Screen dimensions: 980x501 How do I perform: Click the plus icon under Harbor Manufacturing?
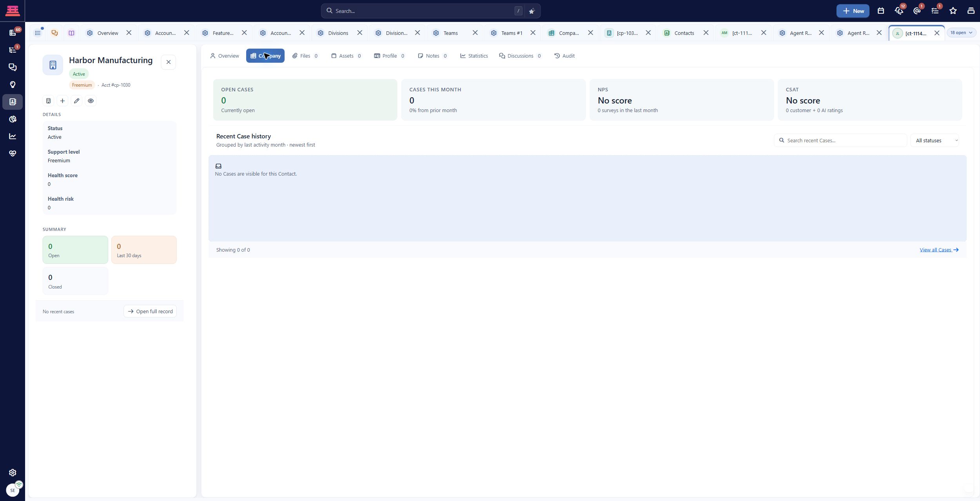62,101
